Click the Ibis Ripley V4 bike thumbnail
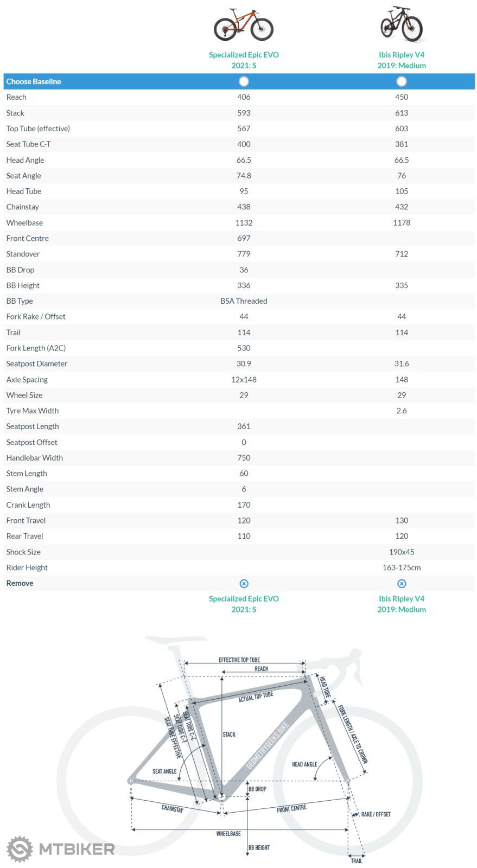 pos(402,25)
